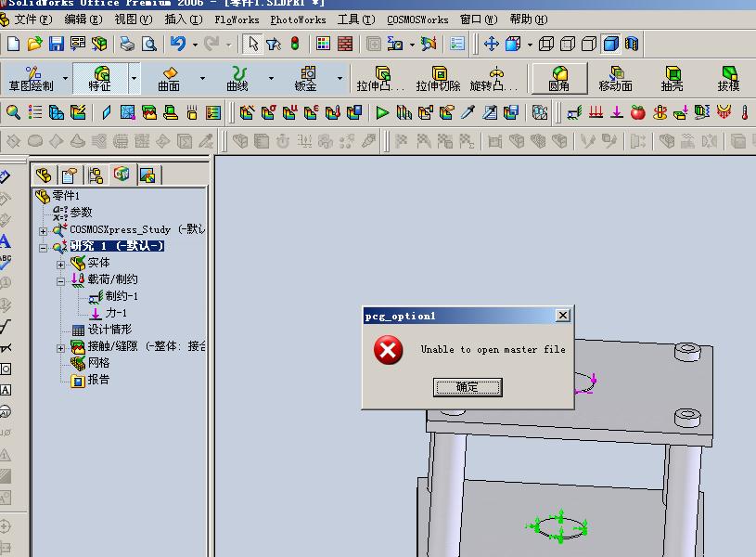Switch to ConfigurationManager tab
Viewport: 756px width, 557px height.
tap(96, 175)
